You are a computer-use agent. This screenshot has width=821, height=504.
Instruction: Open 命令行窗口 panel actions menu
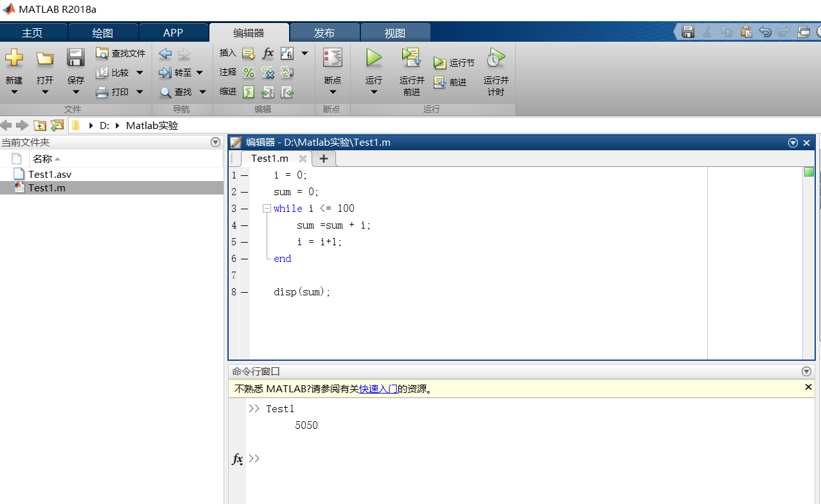click(807, 371)
